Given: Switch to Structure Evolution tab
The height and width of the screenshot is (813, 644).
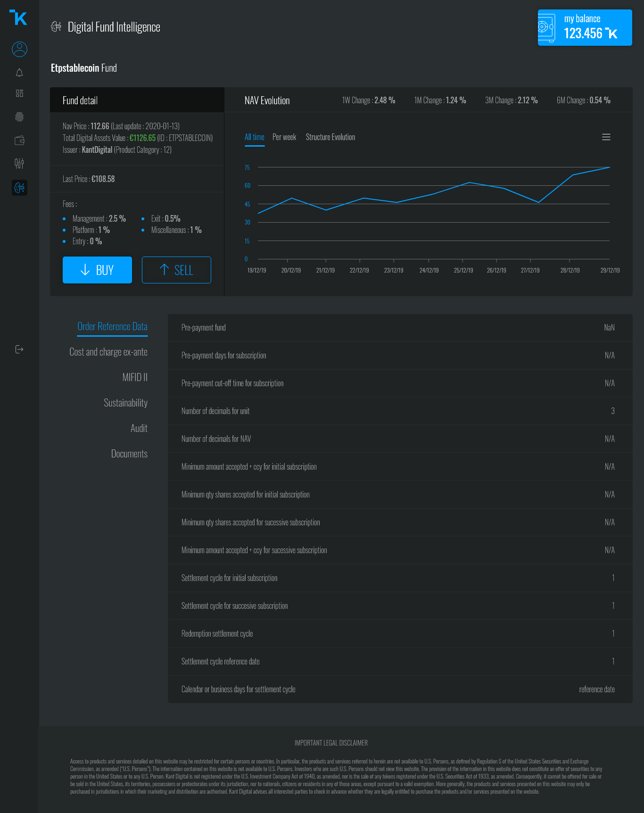Looking at the screenshot, I should [x=330, y=137].
